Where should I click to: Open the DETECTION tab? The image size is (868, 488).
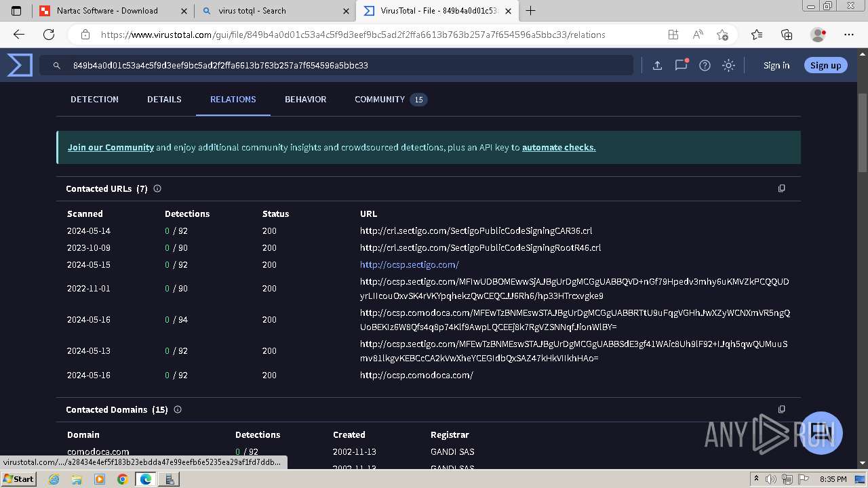94,99
